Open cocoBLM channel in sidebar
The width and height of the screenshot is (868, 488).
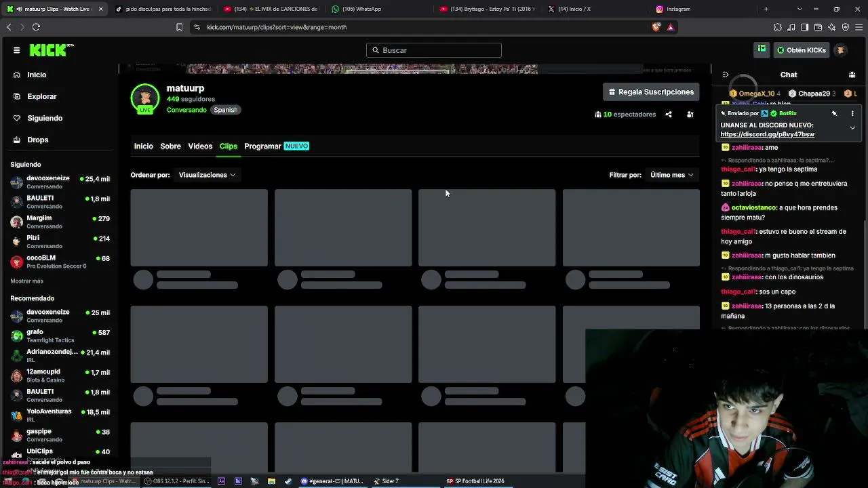[60, 262]
